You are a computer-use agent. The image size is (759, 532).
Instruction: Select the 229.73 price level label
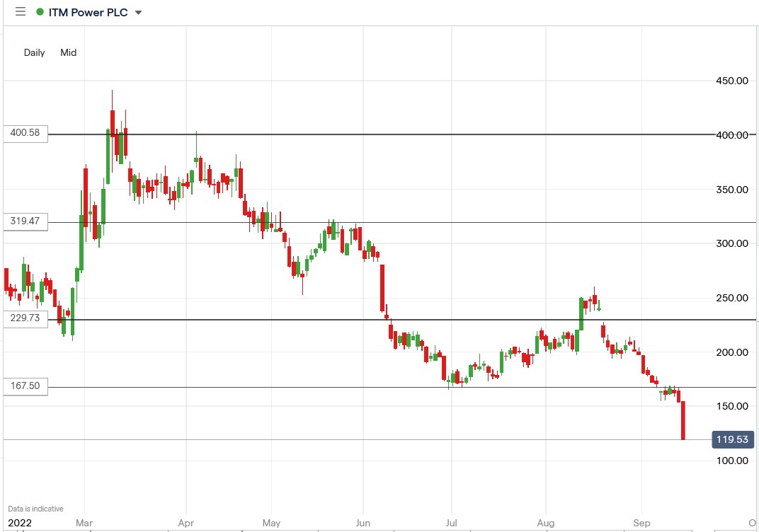tap(24, 318)
